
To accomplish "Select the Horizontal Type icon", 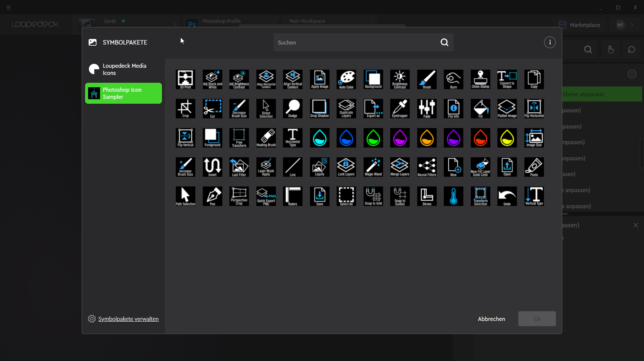I will (x=293, y=138).
